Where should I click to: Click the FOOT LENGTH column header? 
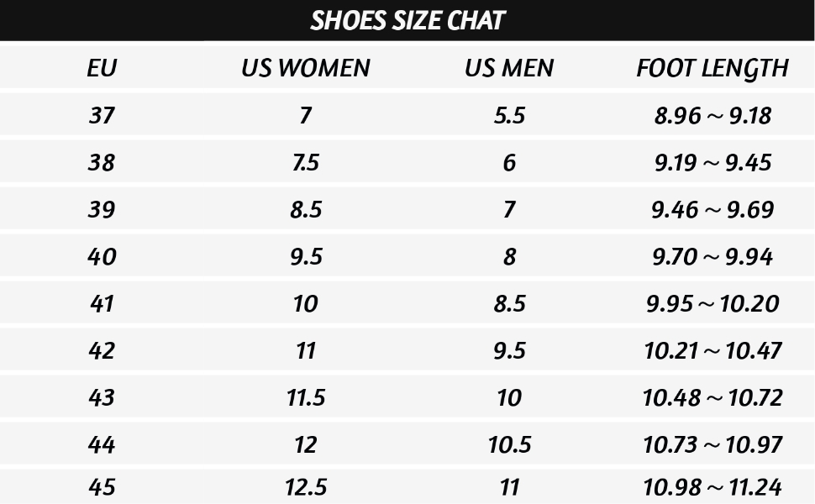tap(712, 68)
